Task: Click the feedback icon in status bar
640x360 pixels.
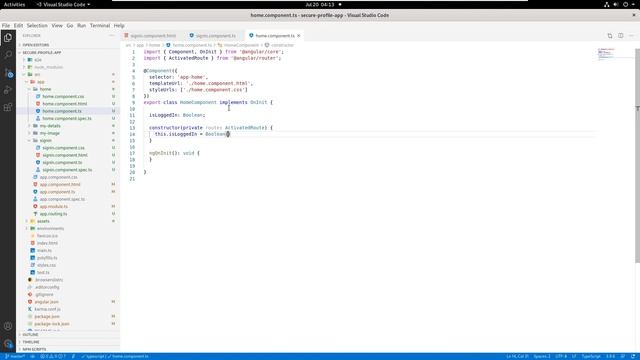Action: (623, 356)
